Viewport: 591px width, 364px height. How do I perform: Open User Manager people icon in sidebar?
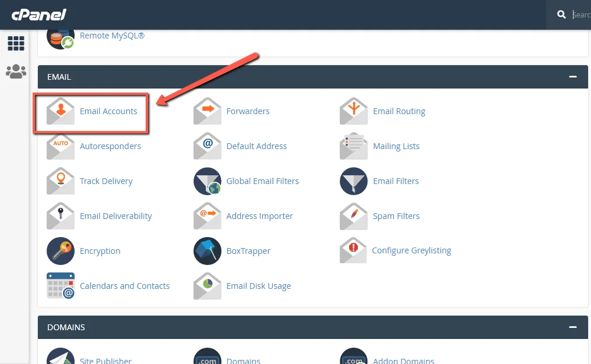point(16,71)
